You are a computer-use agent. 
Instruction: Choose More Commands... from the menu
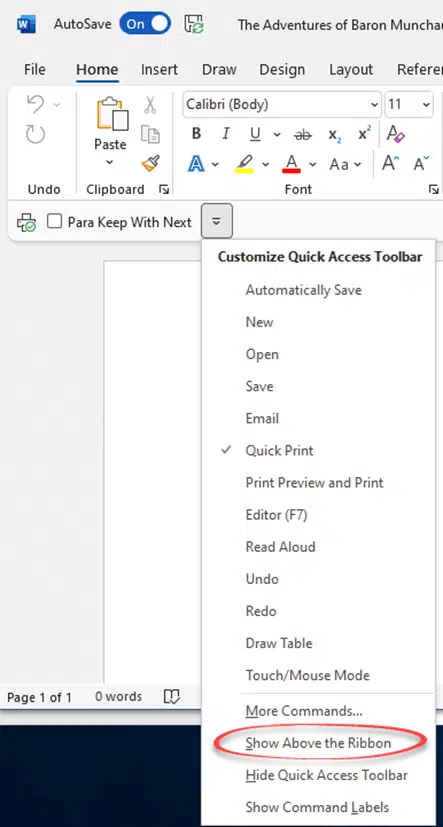point(304,711)
